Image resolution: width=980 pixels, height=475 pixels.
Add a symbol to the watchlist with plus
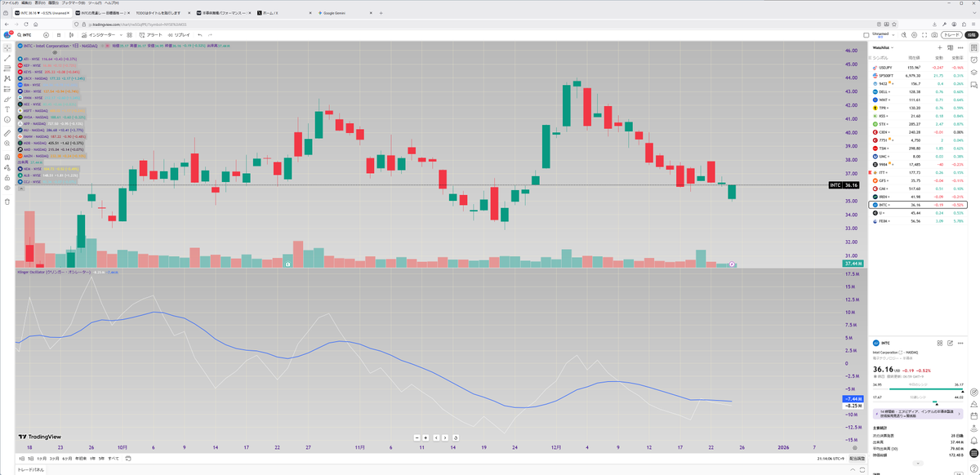pos(939,47)
